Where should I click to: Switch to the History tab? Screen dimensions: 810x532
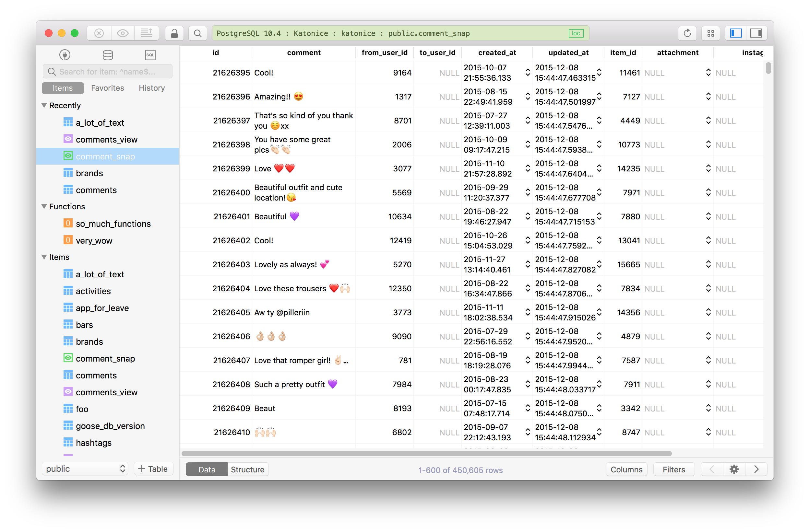coord(151,88)
